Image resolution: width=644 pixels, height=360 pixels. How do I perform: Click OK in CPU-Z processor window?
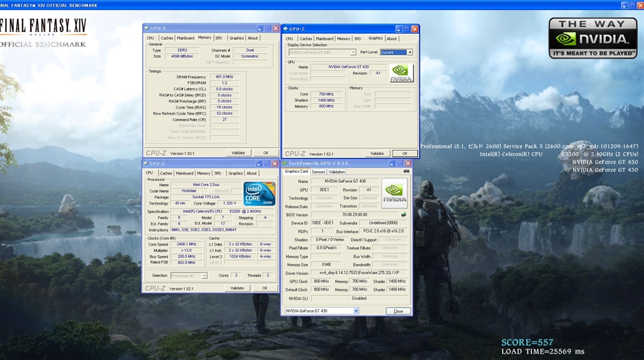pos(265,288)
